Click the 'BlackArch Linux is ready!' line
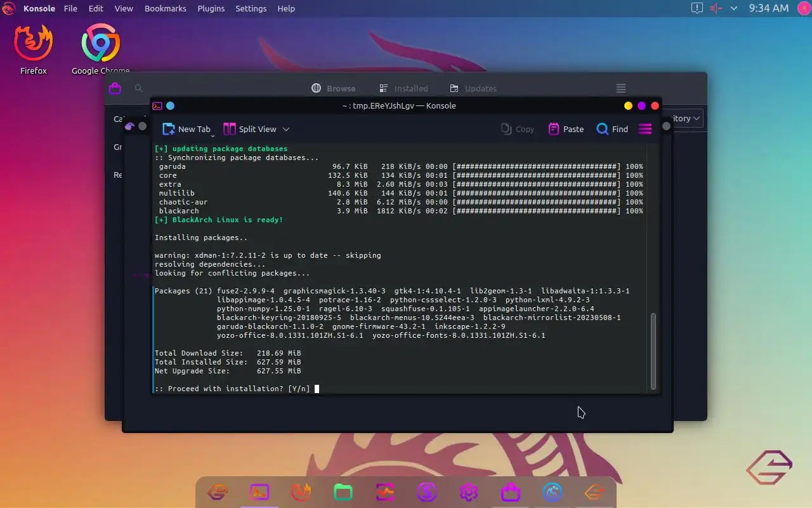 219,220
